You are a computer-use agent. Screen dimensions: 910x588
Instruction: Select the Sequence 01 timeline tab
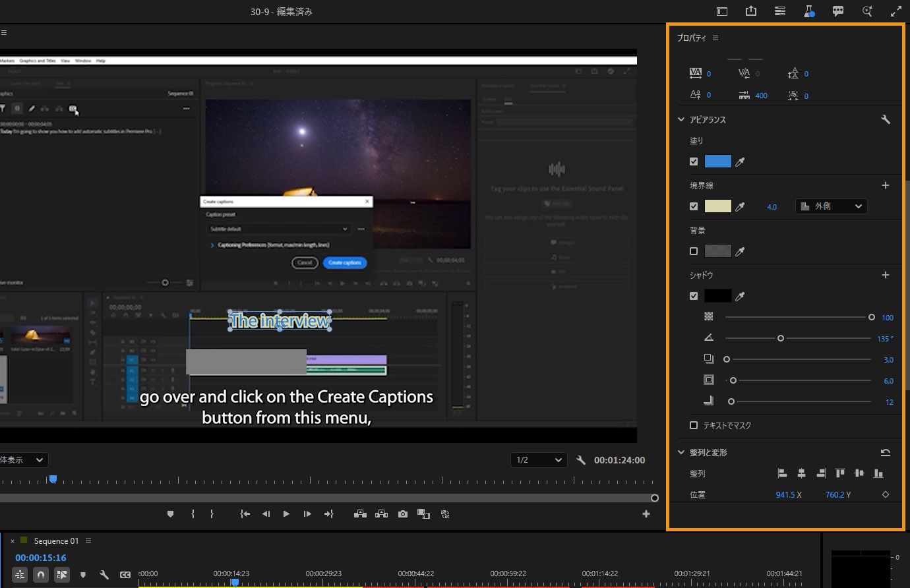[56, 541]
